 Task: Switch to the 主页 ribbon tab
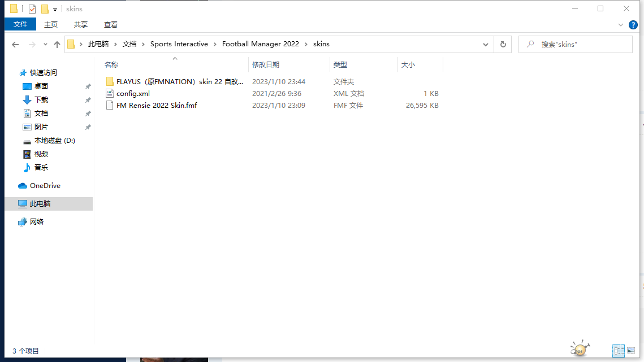(50, 25)
